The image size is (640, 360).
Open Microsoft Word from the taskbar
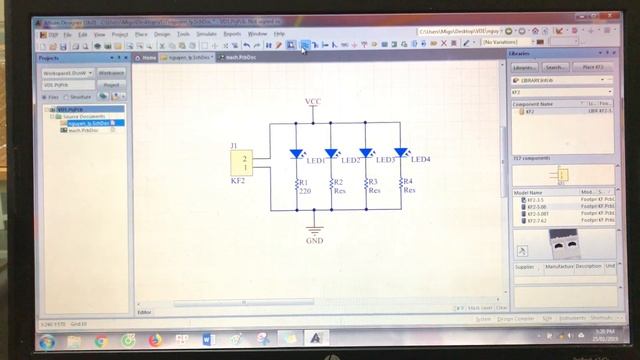coord(208,339)
